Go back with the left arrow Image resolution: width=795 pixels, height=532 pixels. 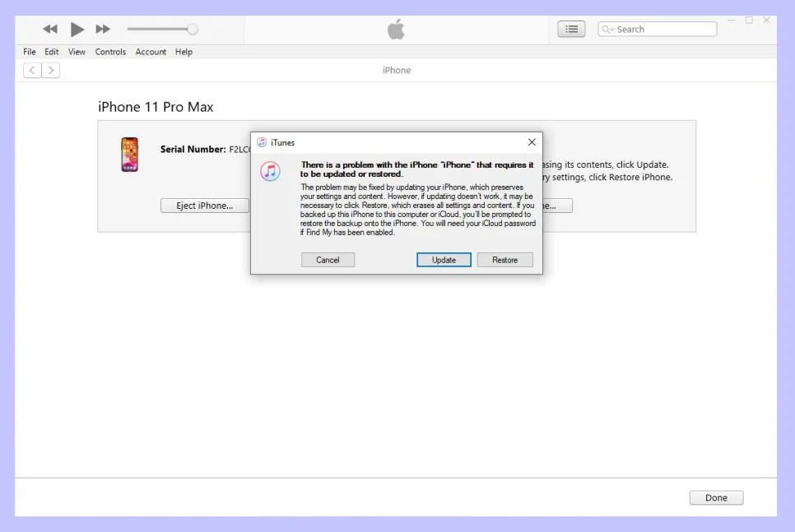pos(32,71)
